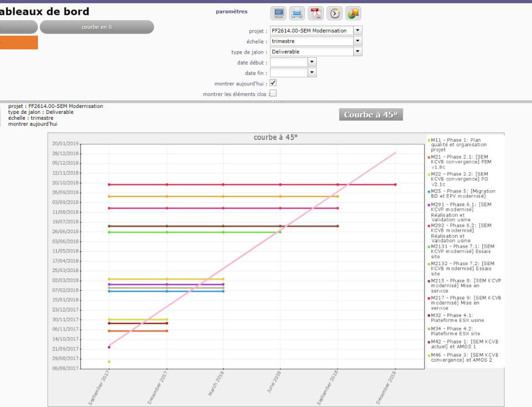Click the orange line's endpoint at December 2017
532x407 pixels.
point(167,331)
